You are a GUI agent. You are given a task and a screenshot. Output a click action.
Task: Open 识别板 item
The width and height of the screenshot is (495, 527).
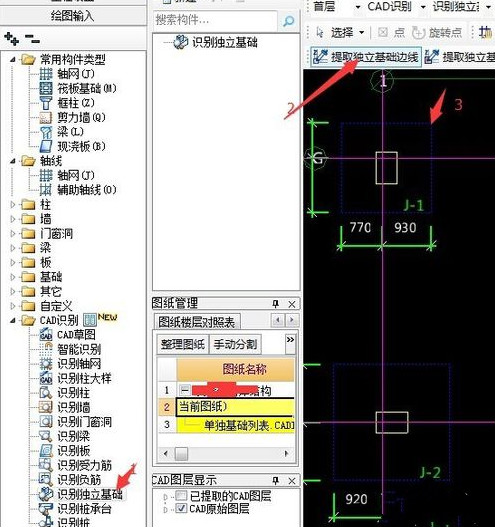point(65,451)
